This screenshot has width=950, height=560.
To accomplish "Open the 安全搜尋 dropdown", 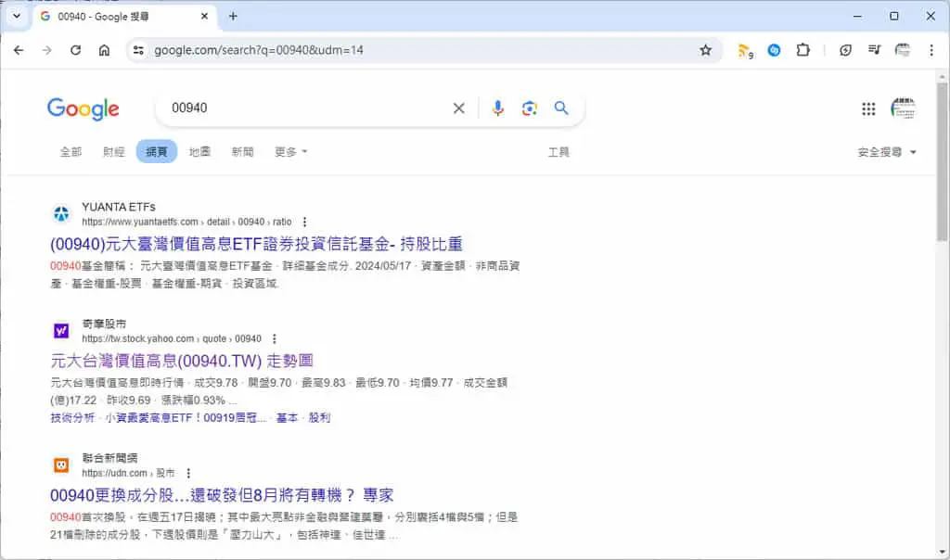I will (886, 152).
